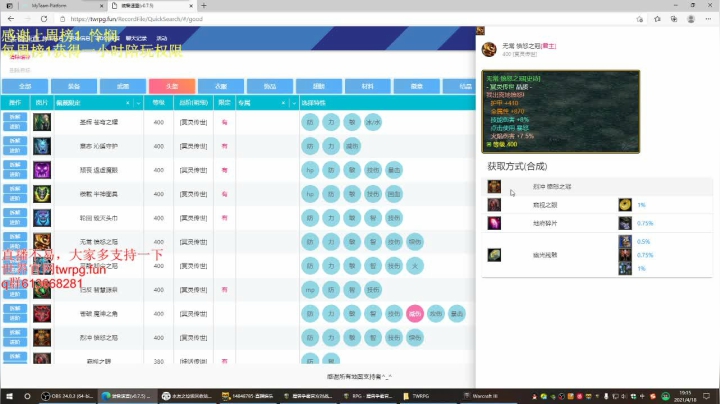Click 拆解 in the purple skull row

pyautogui.click(x=15, y=165)
